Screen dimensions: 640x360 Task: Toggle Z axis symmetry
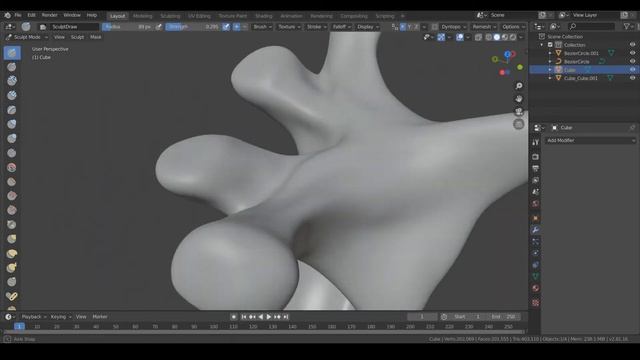click(416, 27)
